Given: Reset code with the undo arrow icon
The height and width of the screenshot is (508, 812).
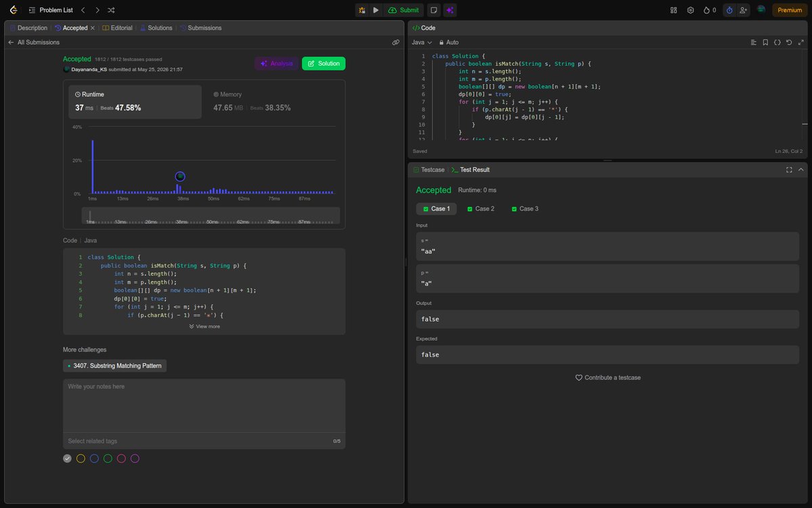Looking at the screenshot, I should 789,42.
